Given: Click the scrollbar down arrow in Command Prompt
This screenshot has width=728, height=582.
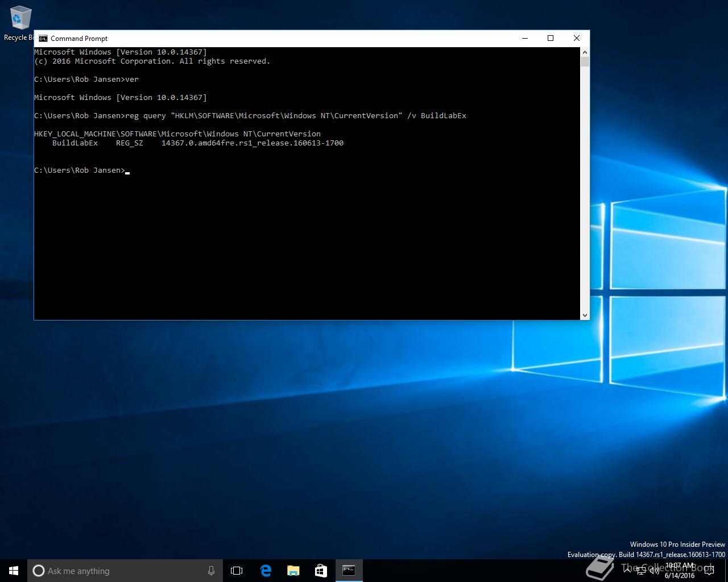Looking at the screenshot, I should 585,315.
